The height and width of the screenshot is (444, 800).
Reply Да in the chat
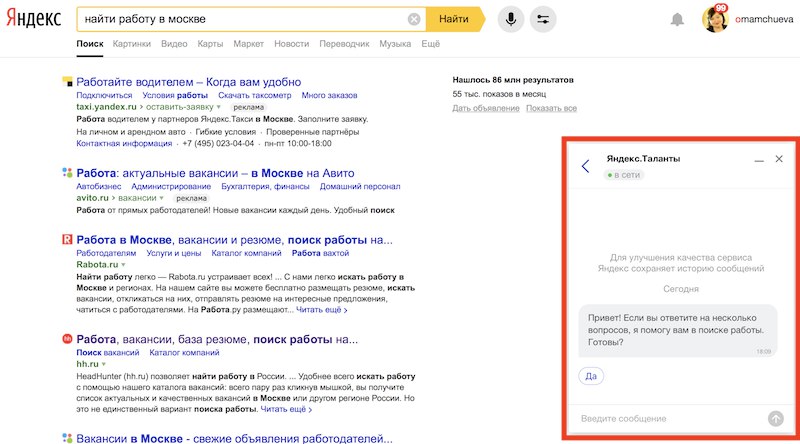point(591,376)
